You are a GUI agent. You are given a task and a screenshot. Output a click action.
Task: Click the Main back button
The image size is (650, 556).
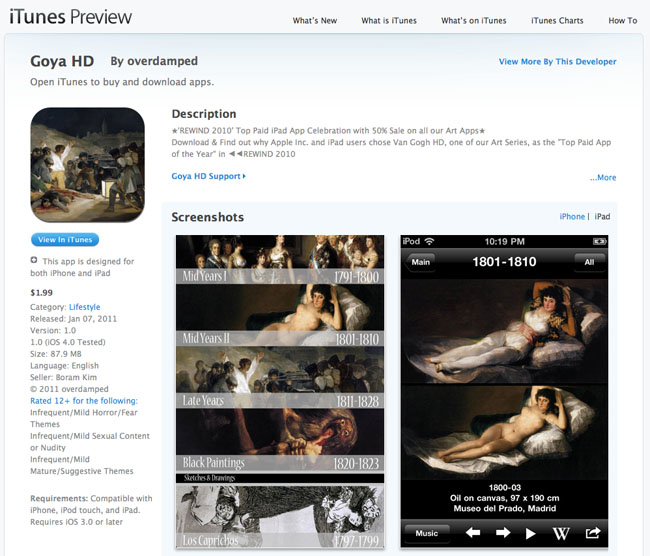pos(420,262)
